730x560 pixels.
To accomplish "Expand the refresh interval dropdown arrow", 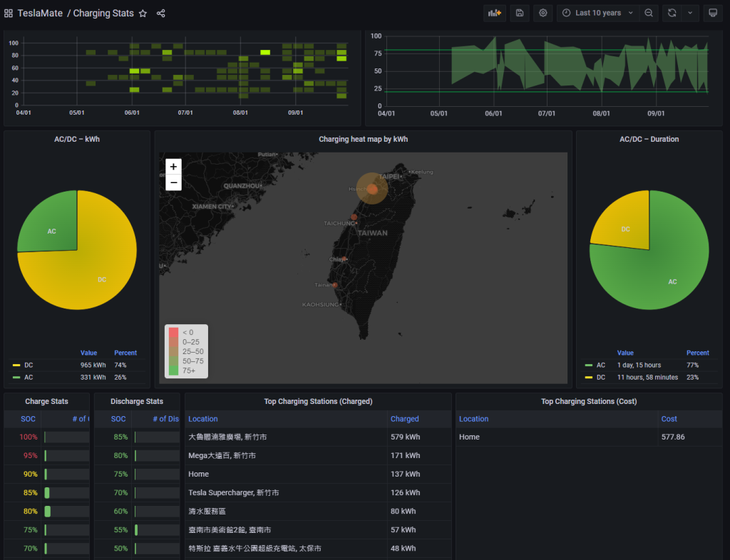I will click(x=690, y=13).
